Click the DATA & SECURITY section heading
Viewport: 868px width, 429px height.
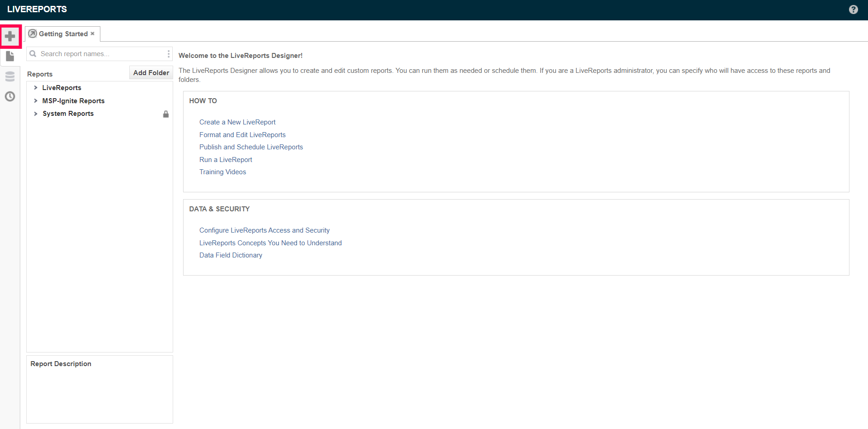pos(219,209)
